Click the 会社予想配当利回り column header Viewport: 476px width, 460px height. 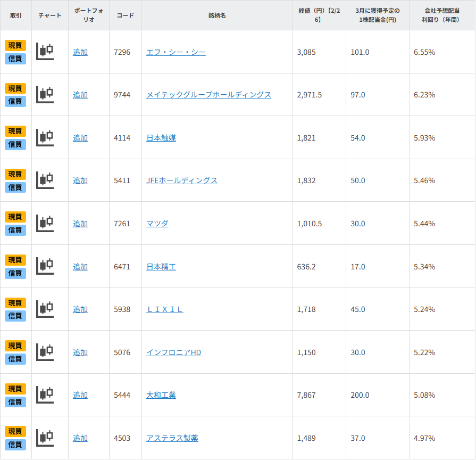(441, 15)
